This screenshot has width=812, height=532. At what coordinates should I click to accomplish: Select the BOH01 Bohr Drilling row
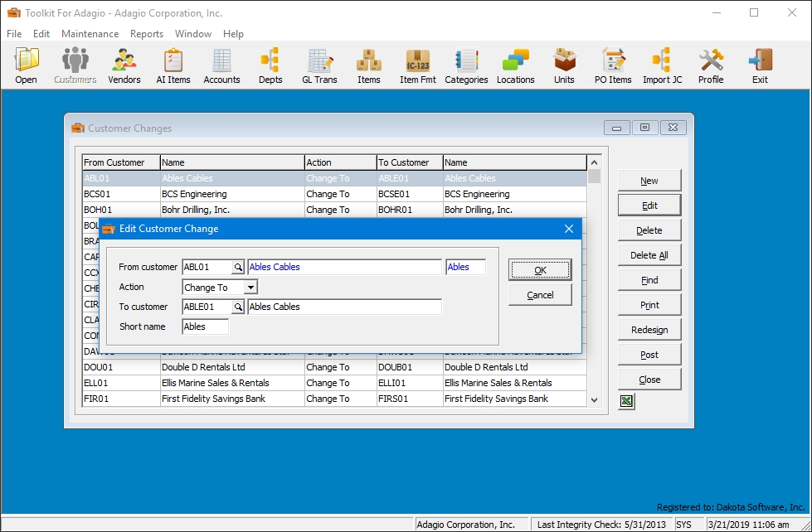point(334,210)
